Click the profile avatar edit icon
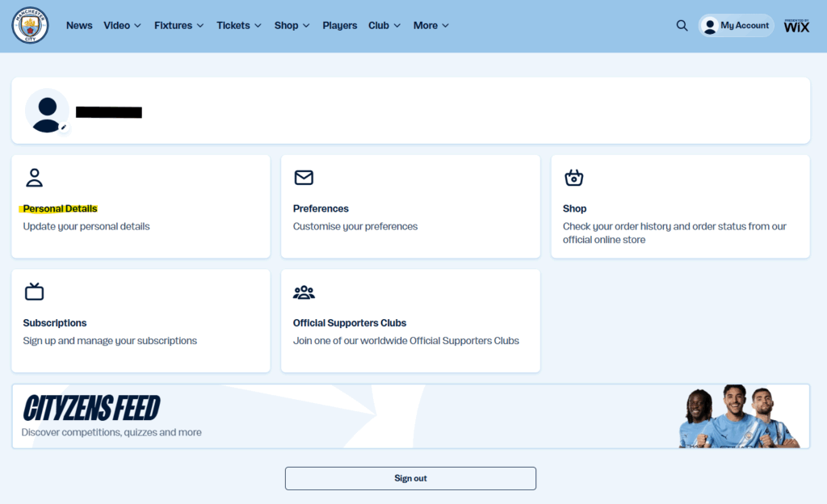The width and height of the screenshot is (827, 504). [x=63, y=128]
